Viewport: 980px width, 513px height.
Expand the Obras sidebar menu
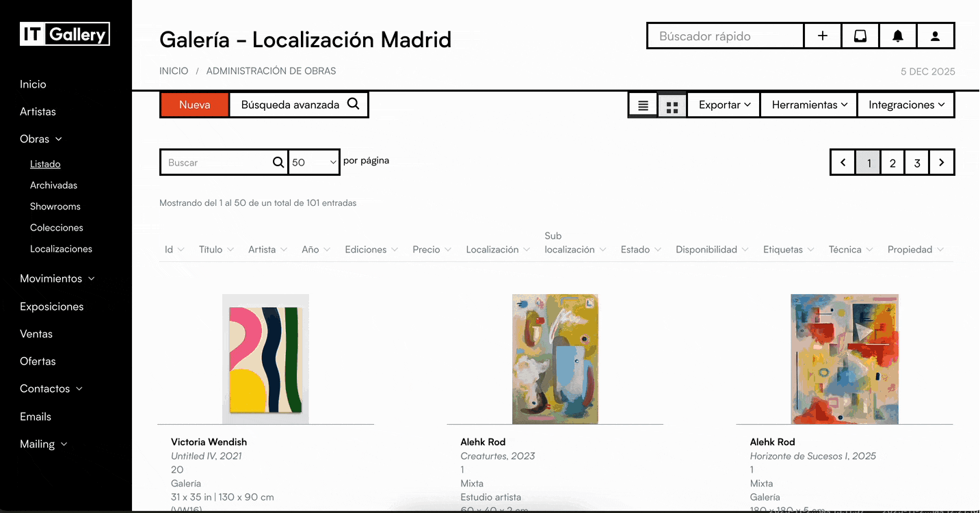(41, 139)
